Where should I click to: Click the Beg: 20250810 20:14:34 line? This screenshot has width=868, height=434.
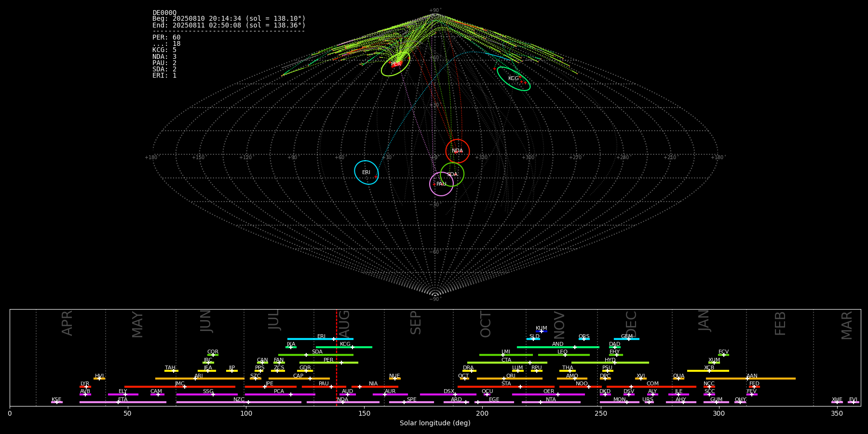pyautogui.click(x=229, y=19)
